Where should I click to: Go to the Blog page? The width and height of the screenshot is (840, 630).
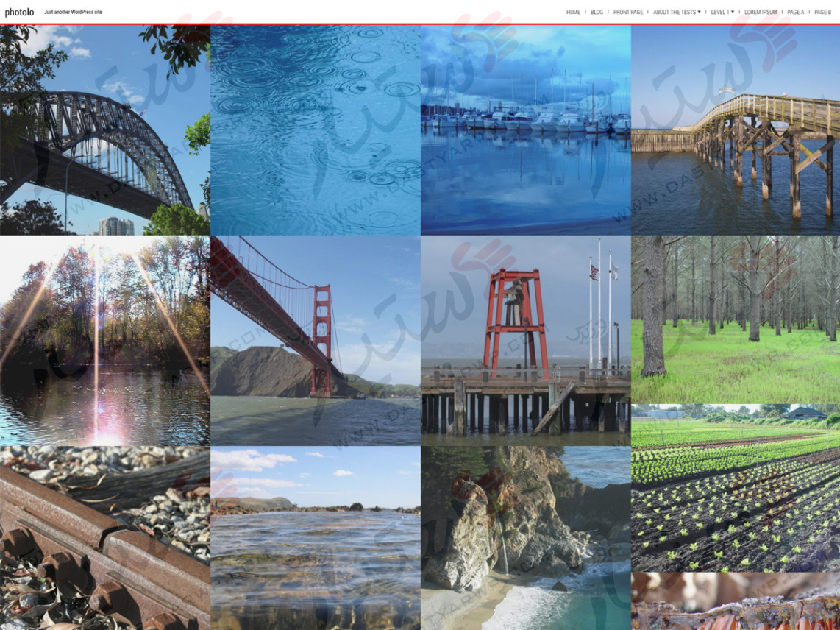(597, 13)
